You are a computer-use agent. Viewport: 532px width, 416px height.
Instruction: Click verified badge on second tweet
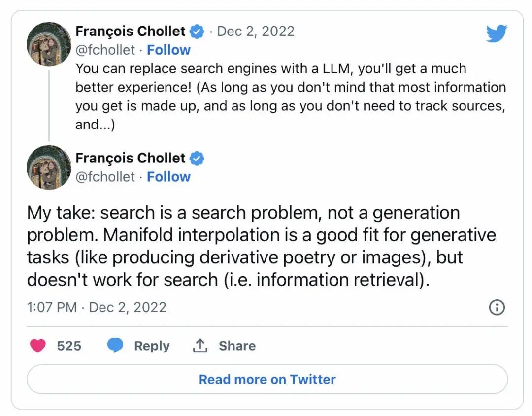pos(198,159)
